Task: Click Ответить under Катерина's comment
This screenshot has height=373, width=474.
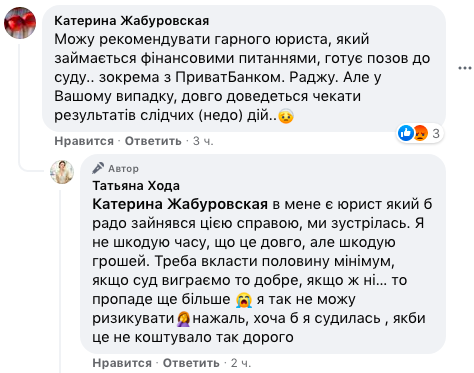Action: click(153, 141)
